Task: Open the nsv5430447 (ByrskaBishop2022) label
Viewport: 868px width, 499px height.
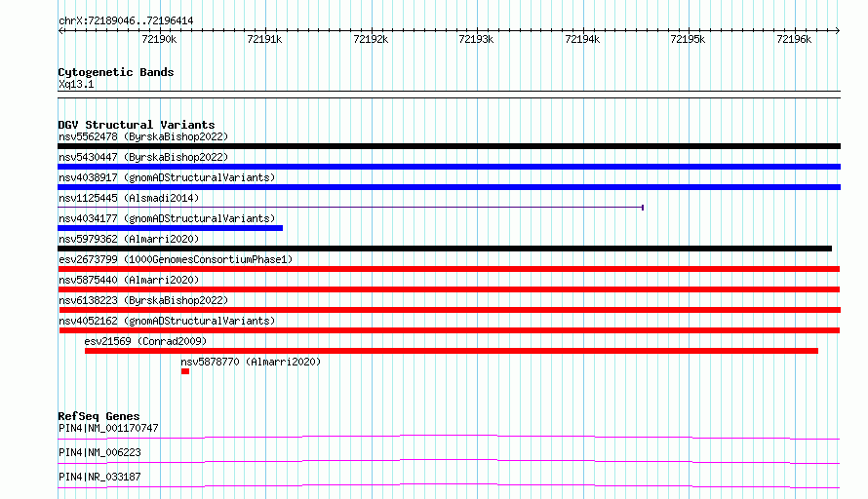Action: click(143, 157)
